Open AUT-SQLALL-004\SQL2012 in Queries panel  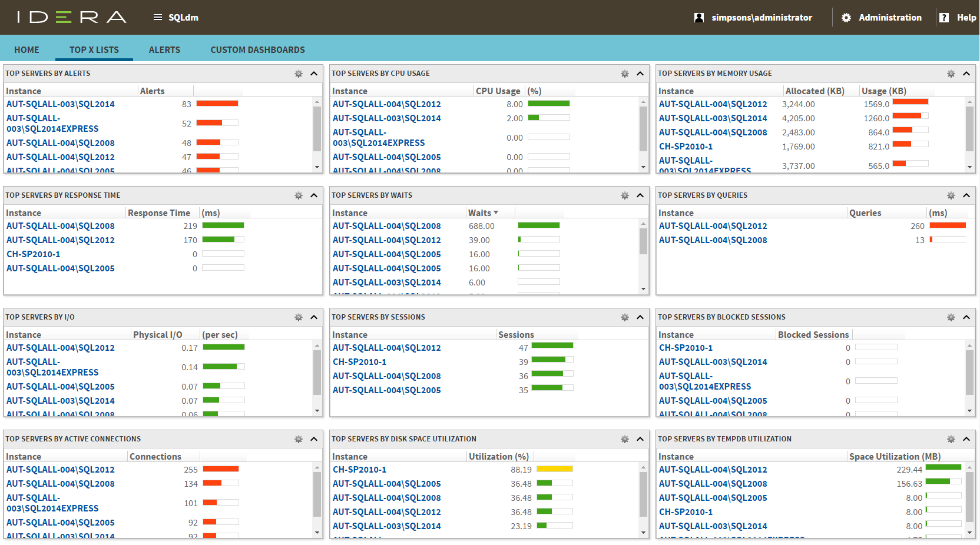coord(713,226)
